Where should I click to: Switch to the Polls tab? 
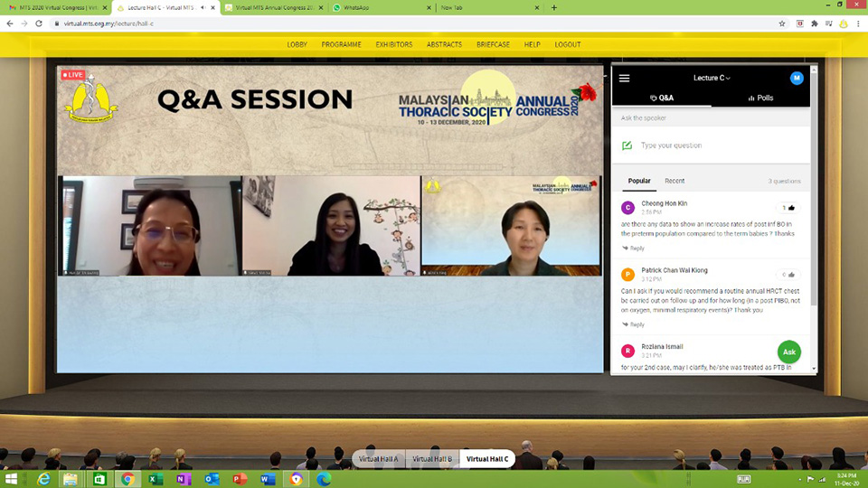(x=760, y=98)
